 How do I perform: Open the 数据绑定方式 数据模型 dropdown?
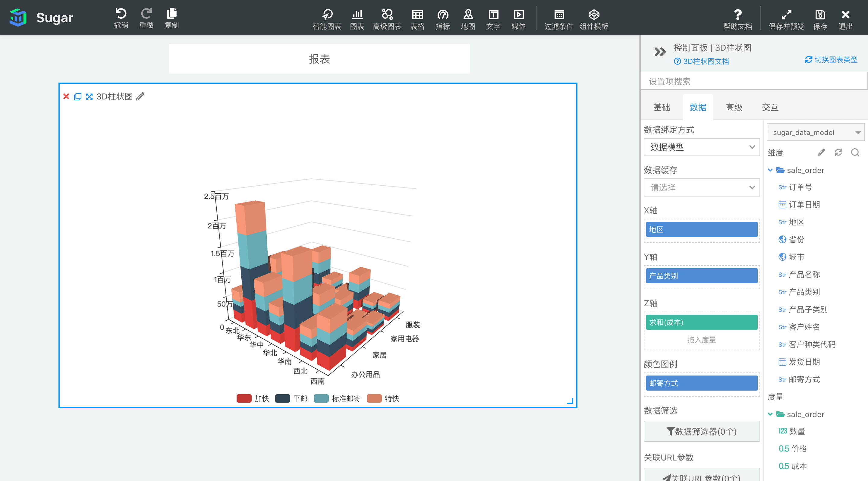pyautogui.click(x=702, y=147)
